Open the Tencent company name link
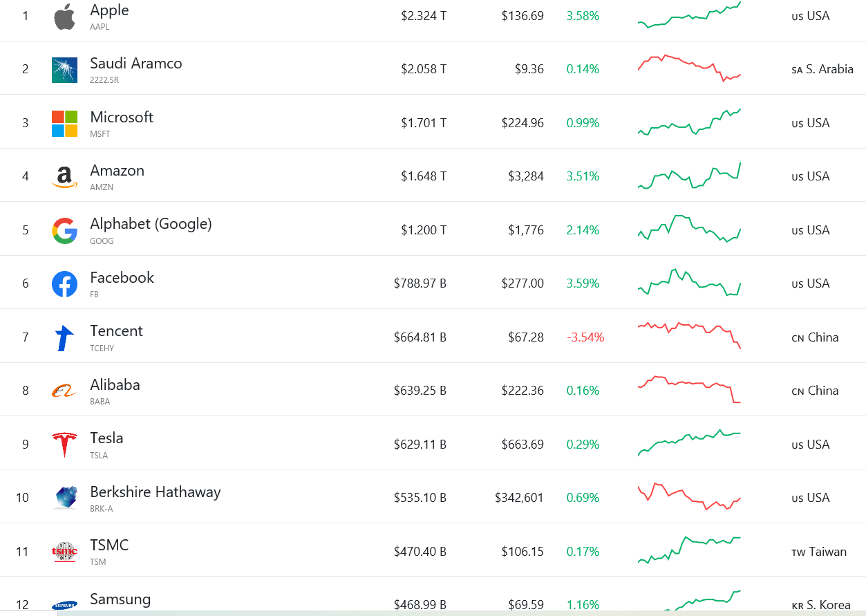The image size is (866, 616). coord(116,330)
